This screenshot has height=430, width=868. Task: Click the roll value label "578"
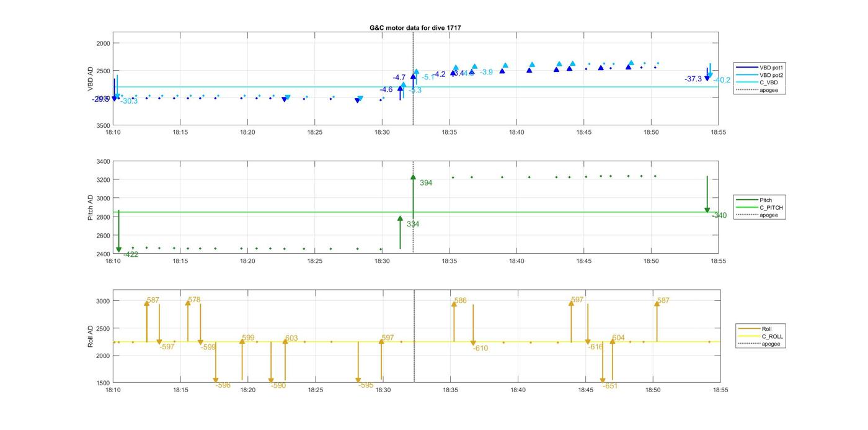click(194, 300)
